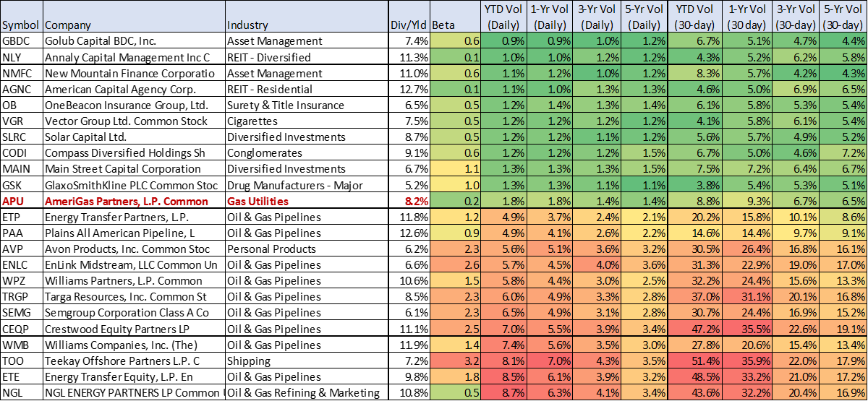Viewport: 868px width, 401px height.
Task: Click the REIT - Residential industry cell
Action: [x=307, y=90]
